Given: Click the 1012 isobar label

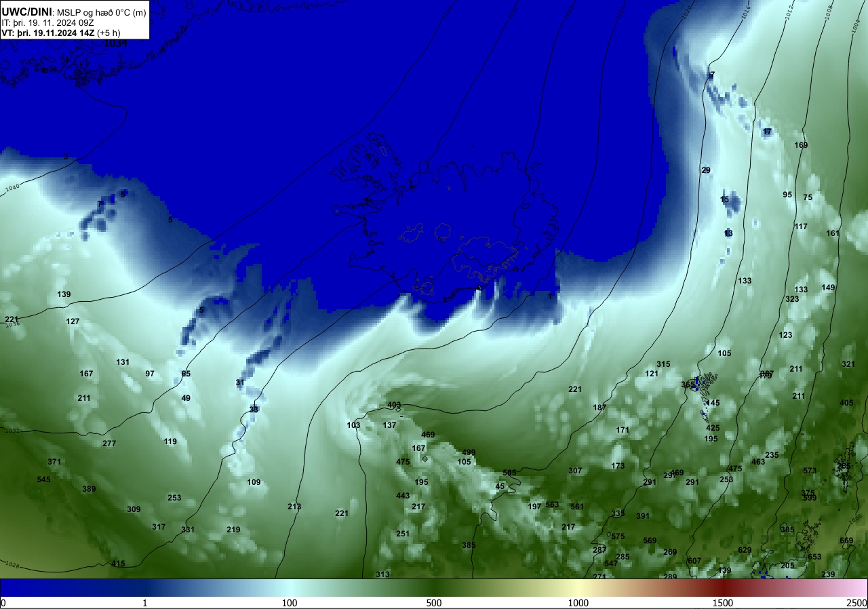Looking at the screenshot, I should pos(788,12).
